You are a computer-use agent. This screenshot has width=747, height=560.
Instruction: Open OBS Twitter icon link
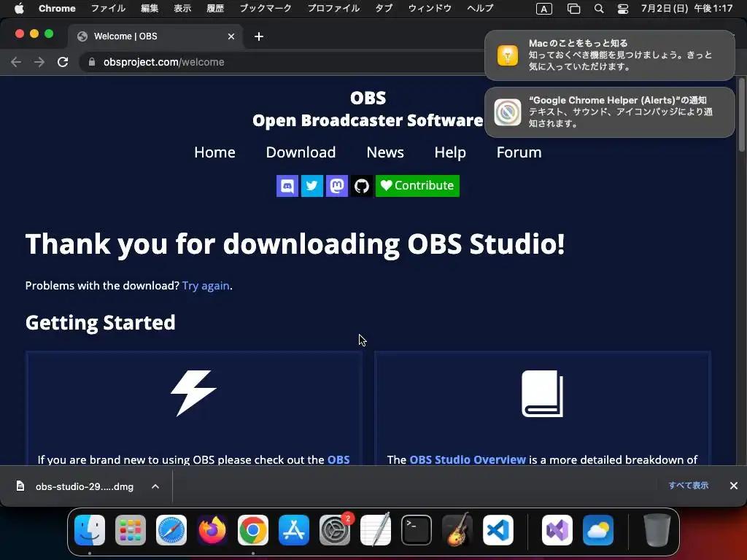(x=312, y=186)
